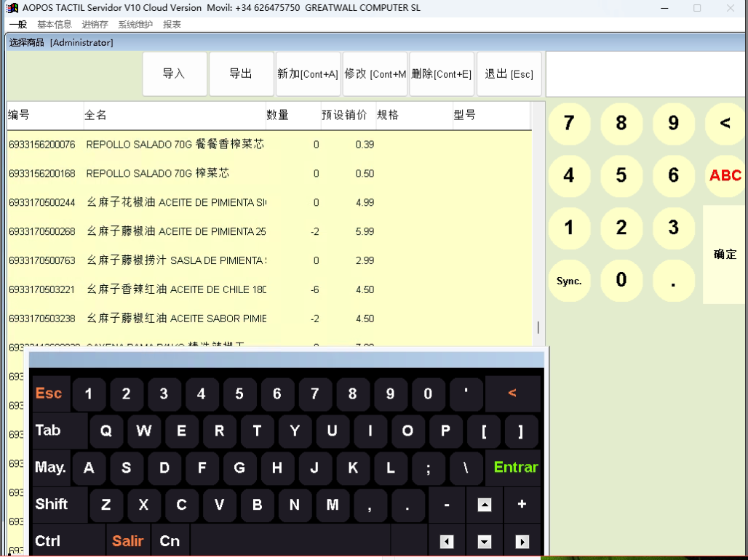Click 删除 delete button
The image size is (748, 560).
(x=441, y=73)
